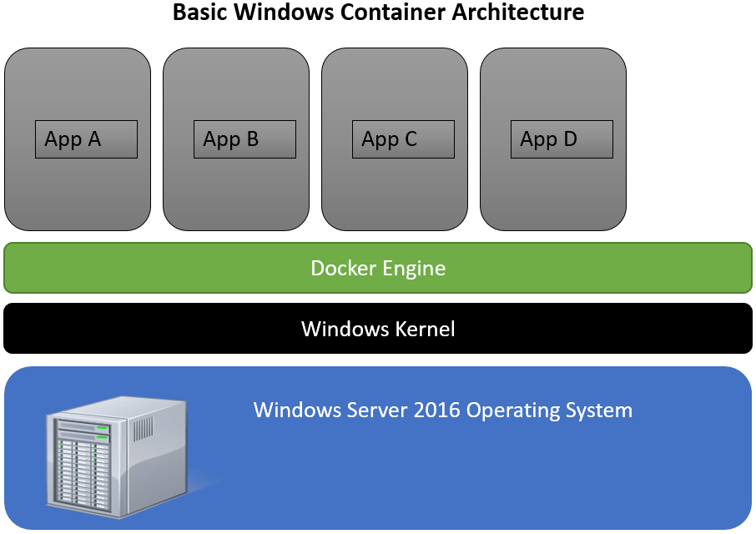The image size is (756, 534).
Task: Select the App D box
Action: tap(562, 139)
